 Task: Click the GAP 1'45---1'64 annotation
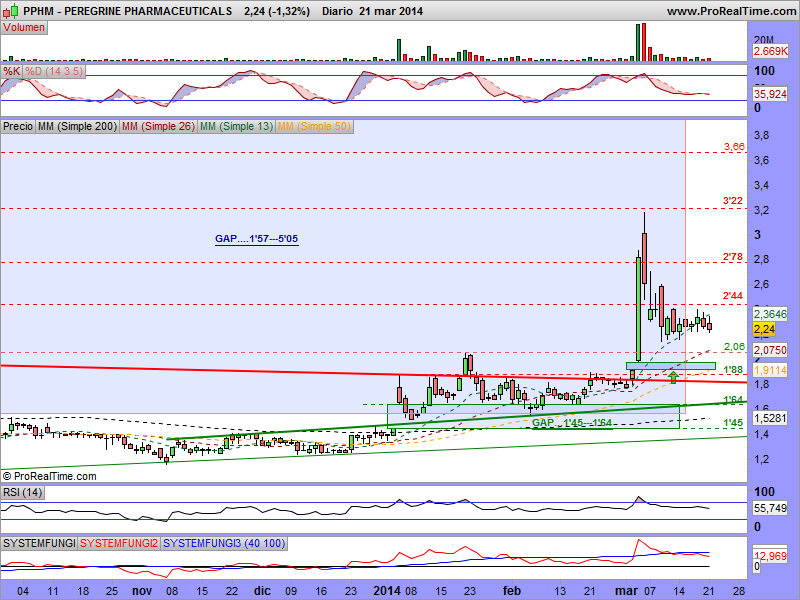tap(572, 422)
